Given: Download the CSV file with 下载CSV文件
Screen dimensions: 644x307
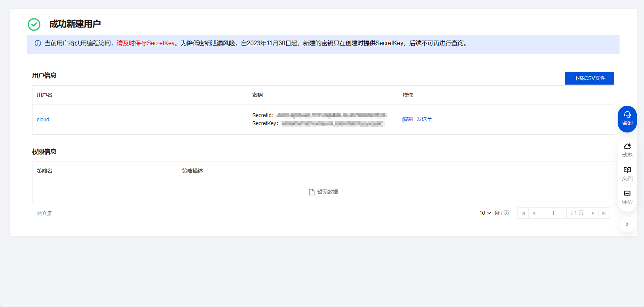Looking at the screenshot, I should 589,78.
